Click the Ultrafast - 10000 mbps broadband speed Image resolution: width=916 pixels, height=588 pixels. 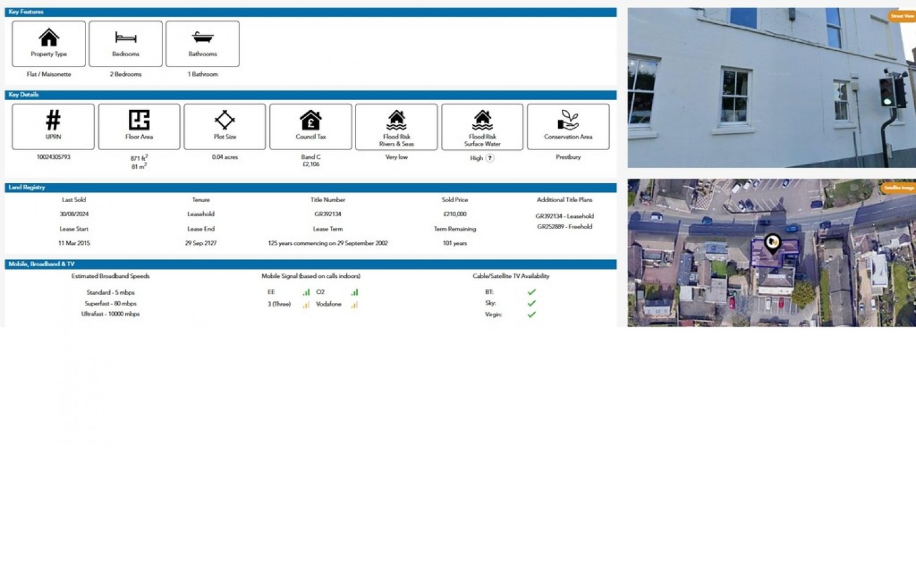point(111,314)
